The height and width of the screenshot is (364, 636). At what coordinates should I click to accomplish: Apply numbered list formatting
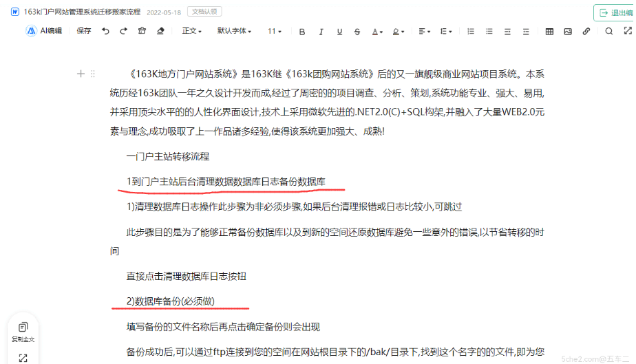tap(471, 31)
